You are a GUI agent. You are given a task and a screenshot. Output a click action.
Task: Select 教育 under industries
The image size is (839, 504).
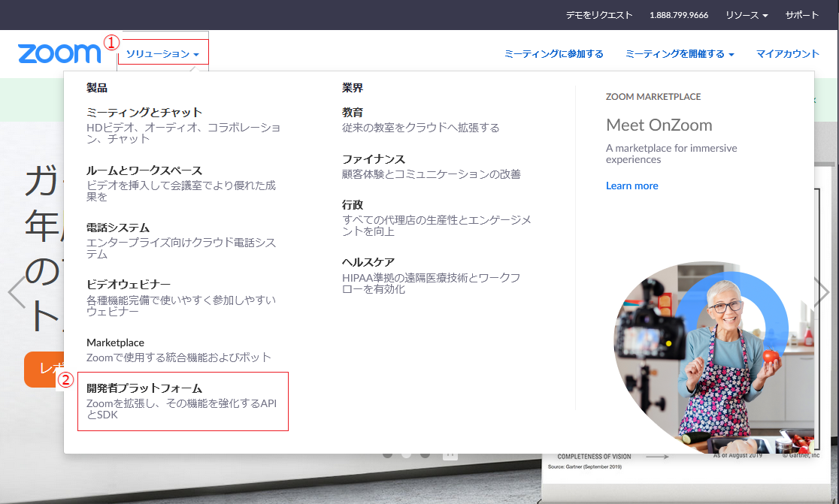(353, 113)
